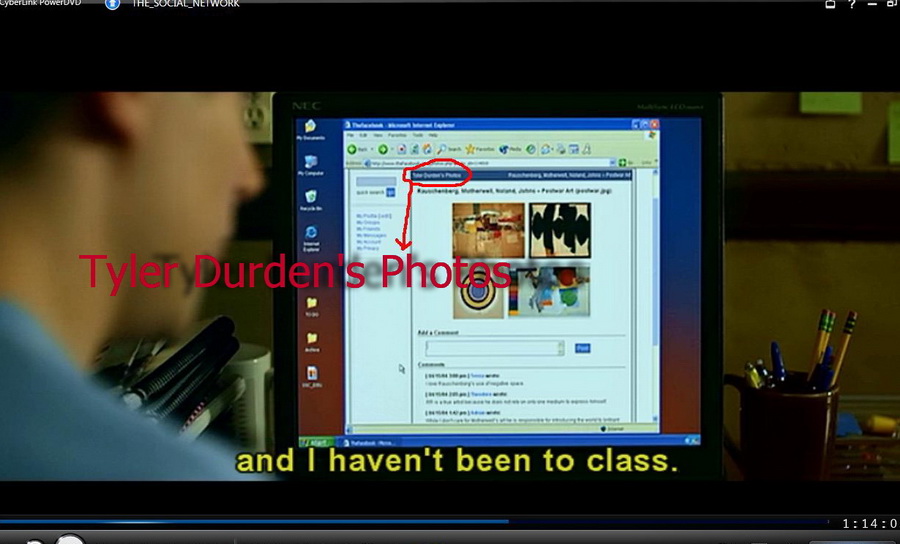
Task: Click the History toolbar icon
Action: 531,149
